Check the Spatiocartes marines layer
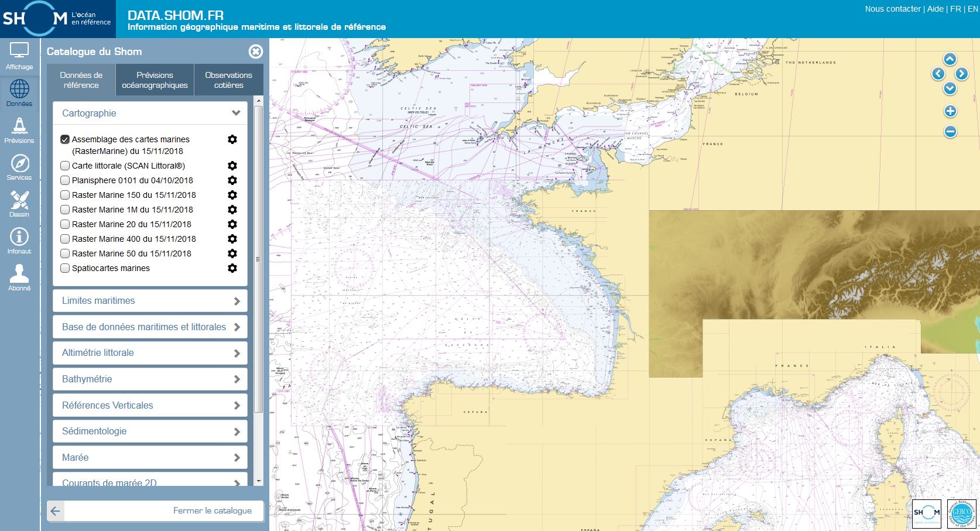This screenshot has height=531, width=980. point(65,268)
